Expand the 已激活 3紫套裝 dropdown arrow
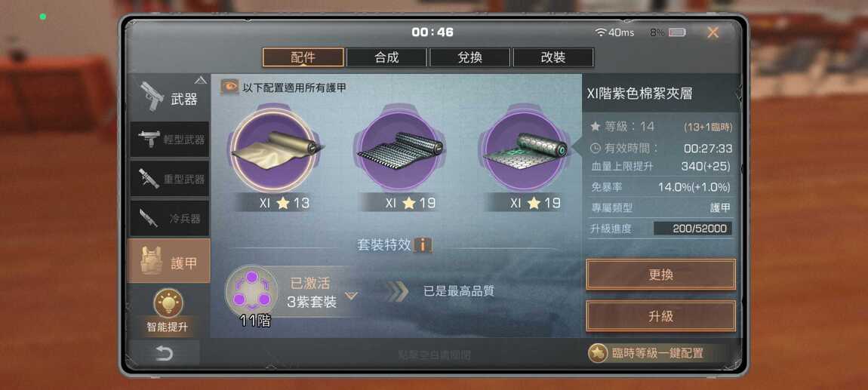 click(351, 296)
